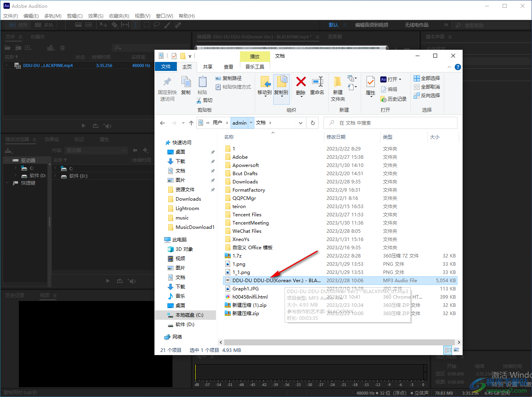The image size is (532, 397).
Task: Click the Rename icon in ribbon
Action: [x=317, y=82]
